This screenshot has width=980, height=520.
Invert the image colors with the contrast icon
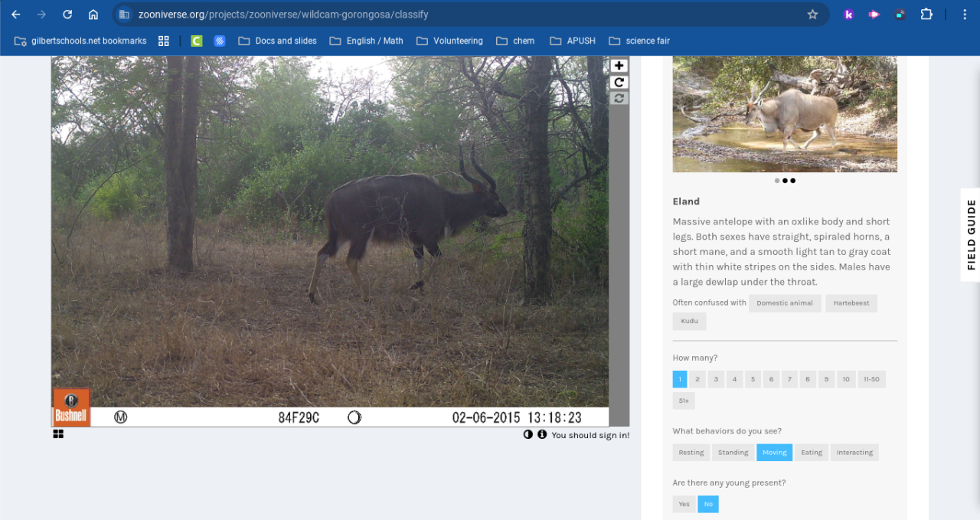[x=528, y=434]
